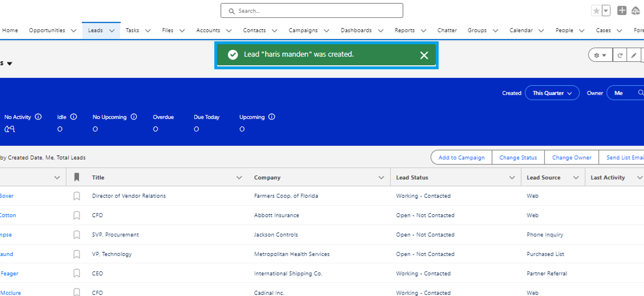Open the lead named Feager
Viewport: 644px width, 296px height.
[10, 273]
